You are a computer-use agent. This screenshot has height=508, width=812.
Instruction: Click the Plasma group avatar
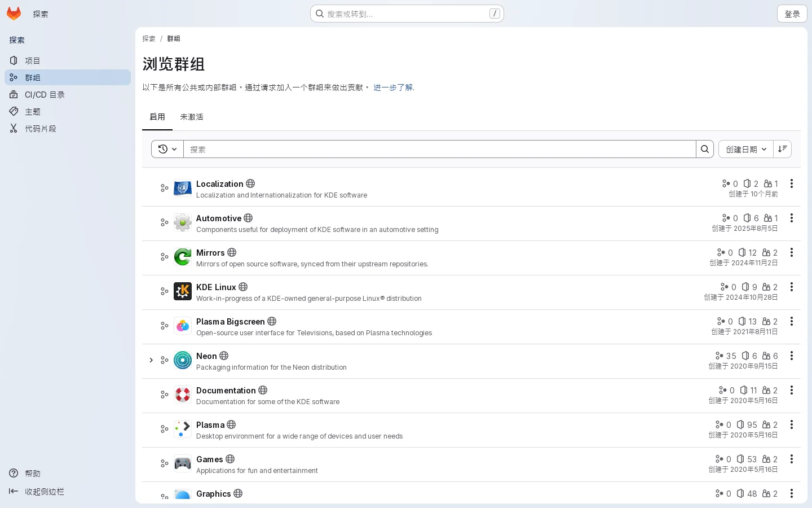point(183,429)
